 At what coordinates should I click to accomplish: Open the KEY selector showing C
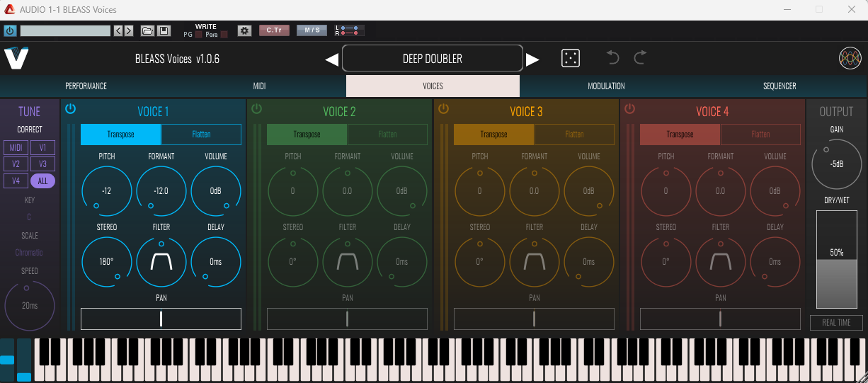(29, 217)
